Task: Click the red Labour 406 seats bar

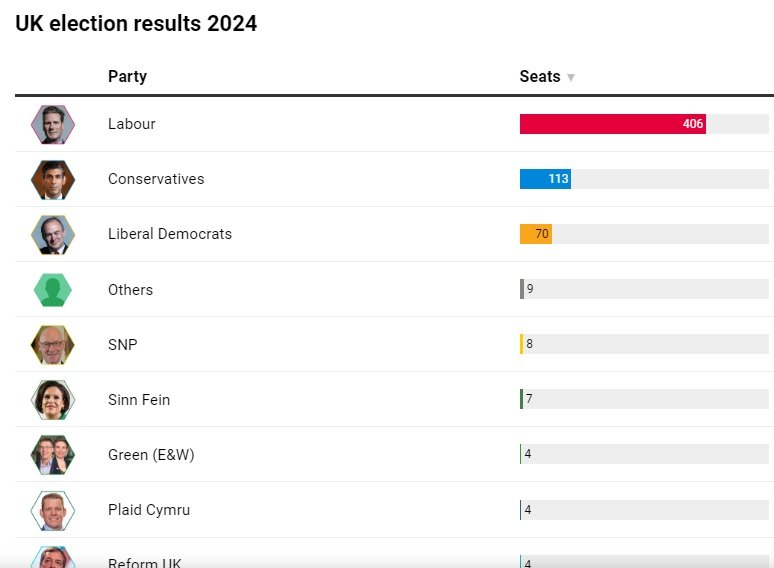Action: tap(612, 124)
